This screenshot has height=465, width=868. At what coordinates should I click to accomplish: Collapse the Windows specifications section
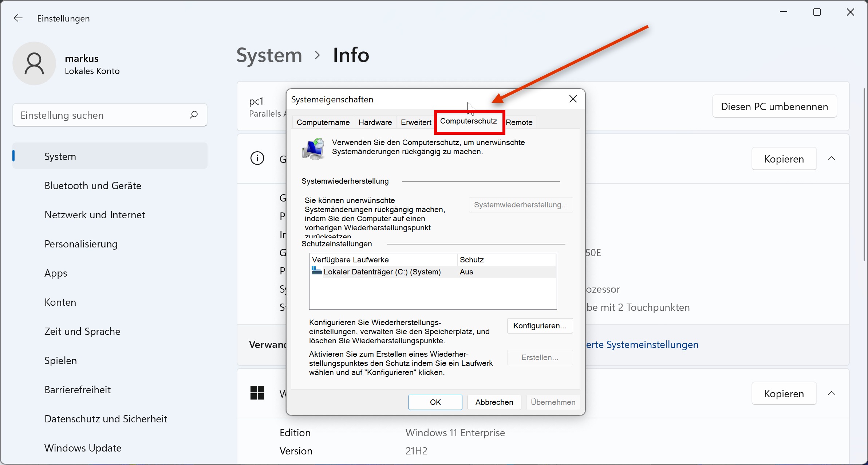point(832,393)
